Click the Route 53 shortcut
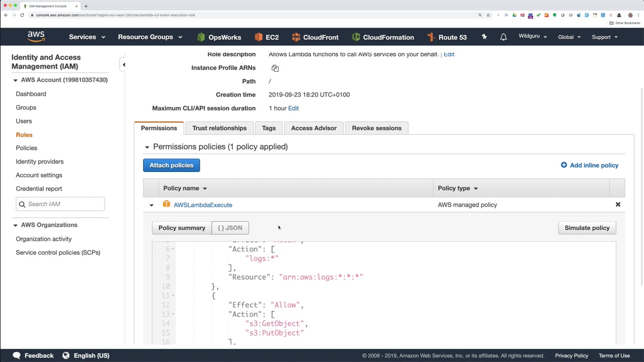 coord(447,37)
